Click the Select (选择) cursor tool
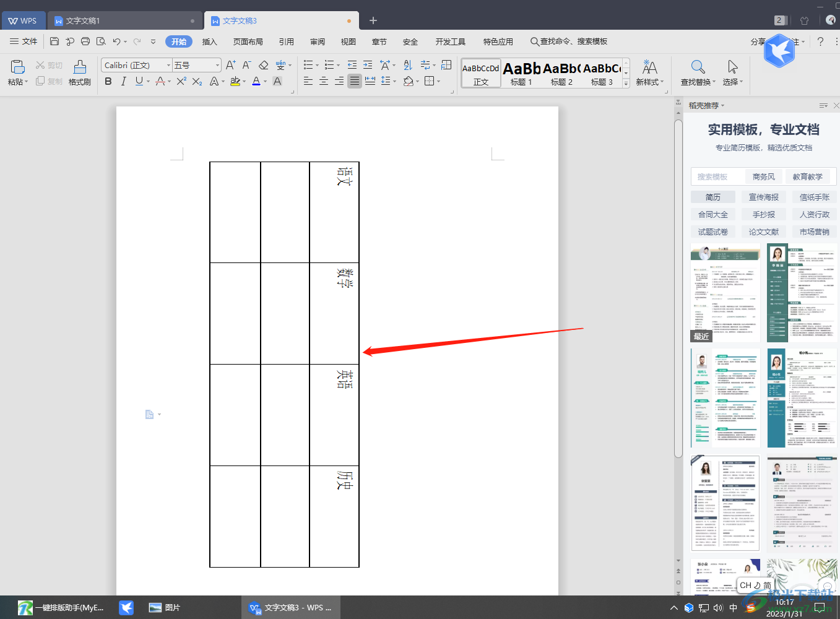This screenshot has width=840, height=619. click(x=732, y=67)
